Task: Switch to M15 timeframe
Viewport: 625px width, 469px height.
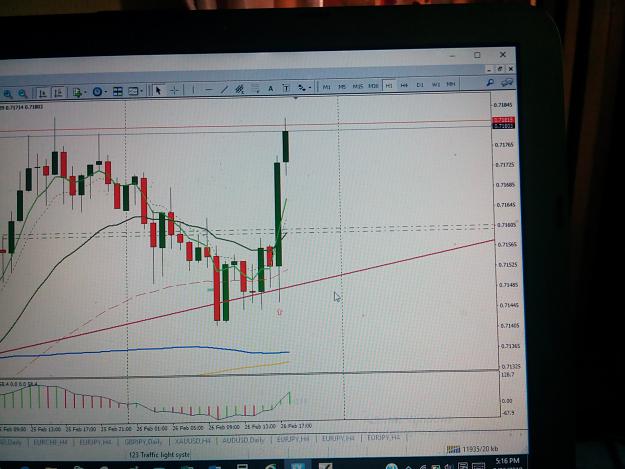Action: 357,86
